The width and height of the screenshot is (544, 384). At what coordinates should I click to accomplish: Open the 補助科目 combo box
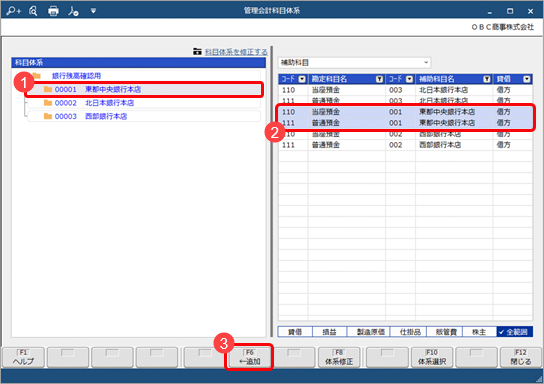[354, 62]
